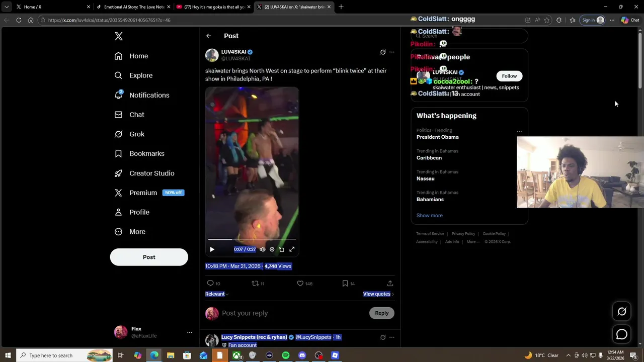Go back using the Post header arrow

pos(208,36)
